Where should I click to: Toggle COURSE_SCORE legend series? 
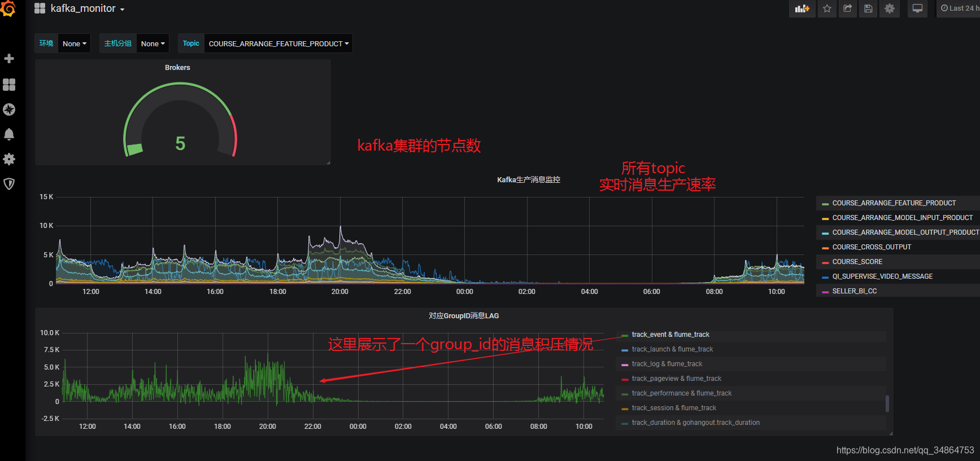(857, 262)
